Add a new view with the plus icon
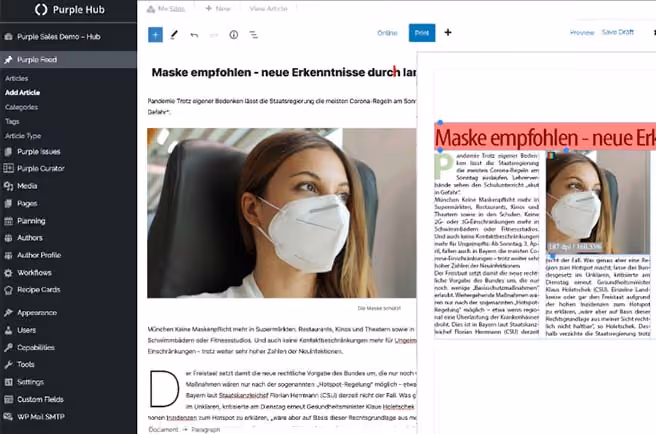 448,32
